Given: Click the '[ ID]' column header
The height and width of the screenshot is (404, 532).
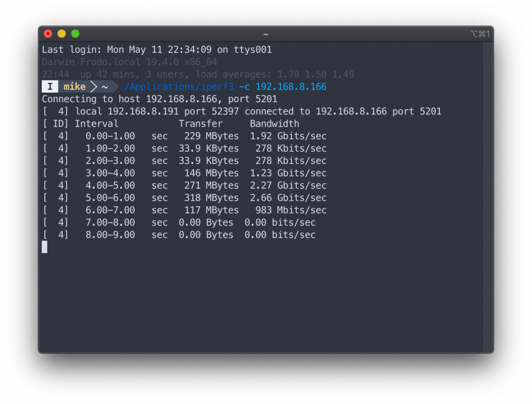Looking at the screenshot, I should (x=55, y=124).
